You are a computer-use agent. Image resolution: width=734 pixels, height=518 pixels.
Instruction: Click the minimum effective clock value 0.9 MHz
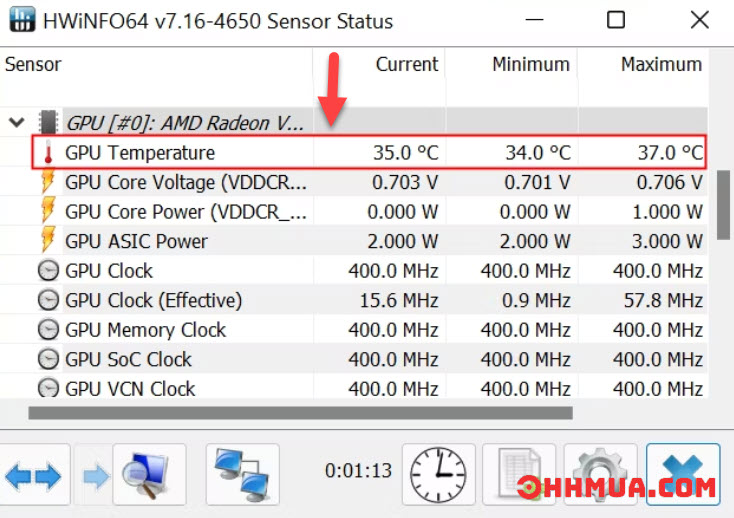tap(536, 300)
